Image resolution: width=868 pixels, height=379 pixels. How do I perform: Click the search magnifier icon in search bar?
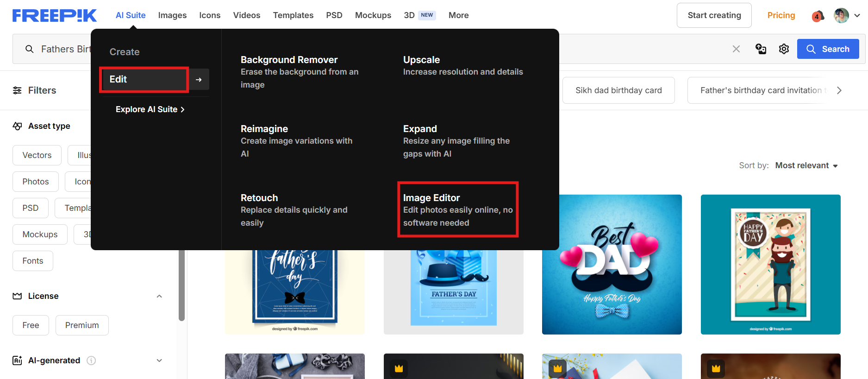tap(29, 49)
